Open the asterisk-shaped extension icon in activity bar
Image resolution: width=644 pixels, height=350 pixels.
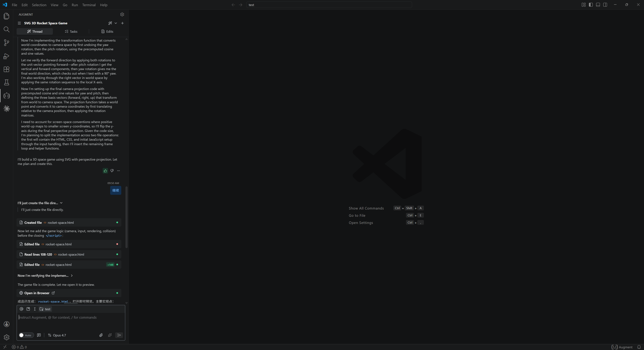(7, 109)
